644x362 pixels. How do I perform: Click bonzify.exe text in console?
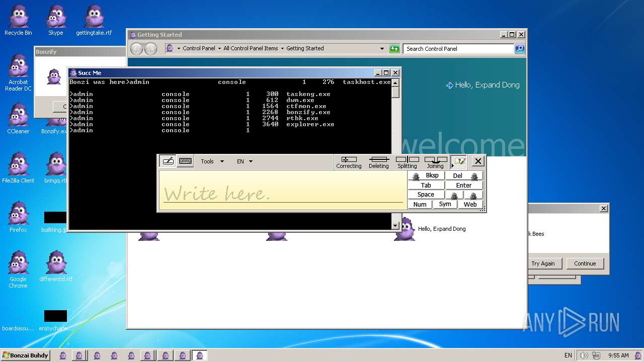pyautogui.click(x=308, y=112)
